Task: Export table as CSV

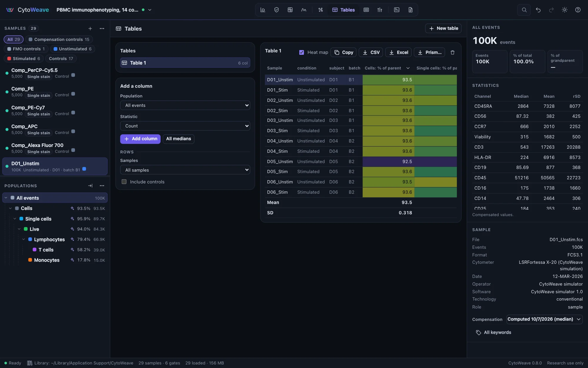Action: pyautogui.click(x=371, y=52)
